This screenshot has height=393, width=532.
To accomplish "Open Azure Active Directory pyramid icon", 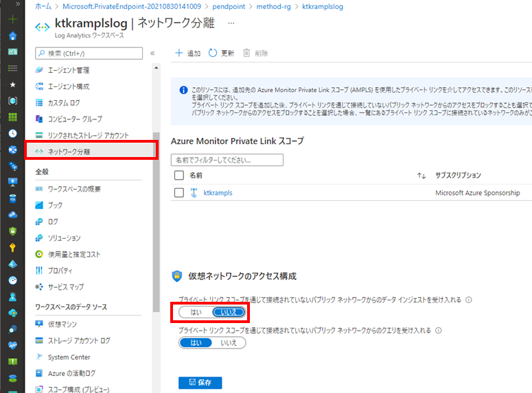I will pos(12,264).
